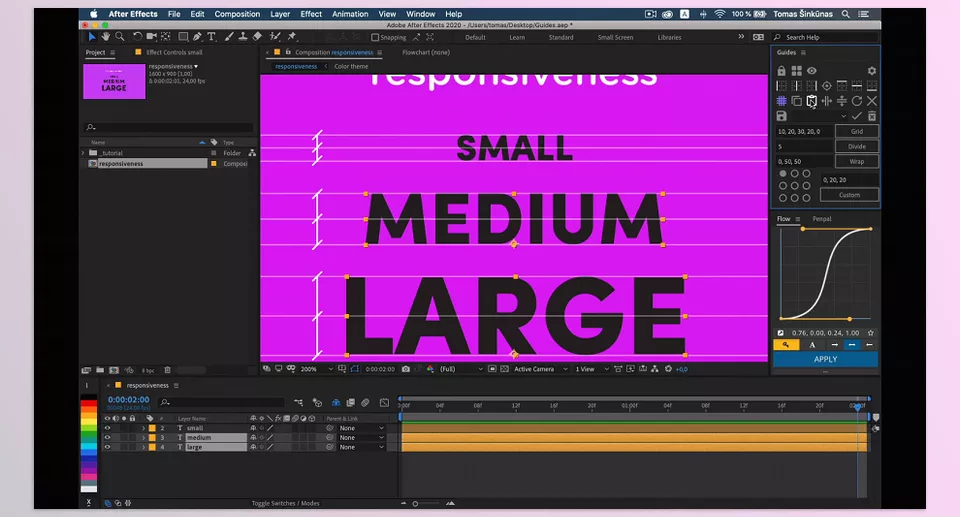Select the Eraser tool
960x517 pixels.
257,37
